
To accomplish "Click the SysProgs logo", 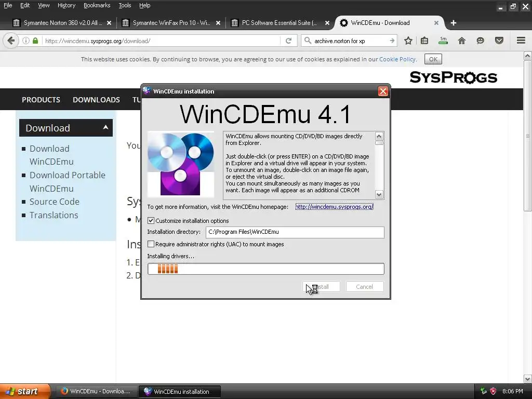I will coord(453,77).
